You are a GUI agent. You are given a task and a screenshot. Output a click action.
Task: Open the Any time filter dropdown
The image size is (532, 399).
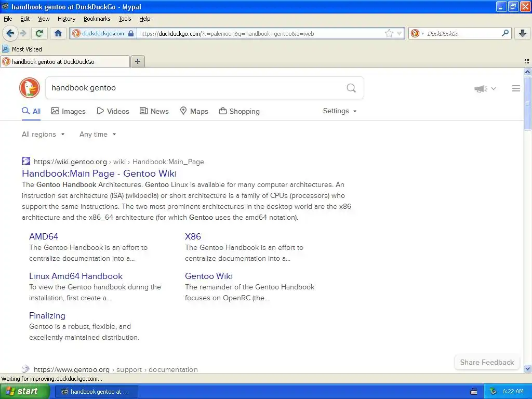coord(98,135)
